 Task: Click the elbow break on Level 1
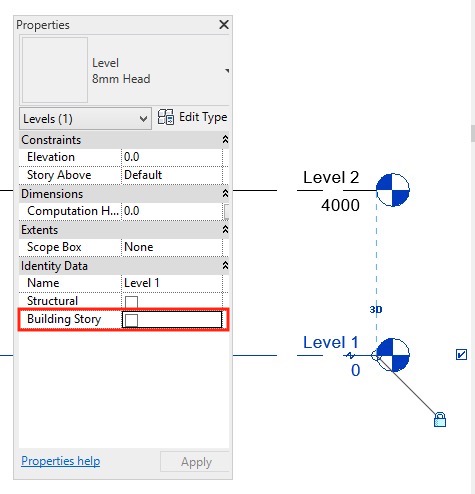coord(350,356)
